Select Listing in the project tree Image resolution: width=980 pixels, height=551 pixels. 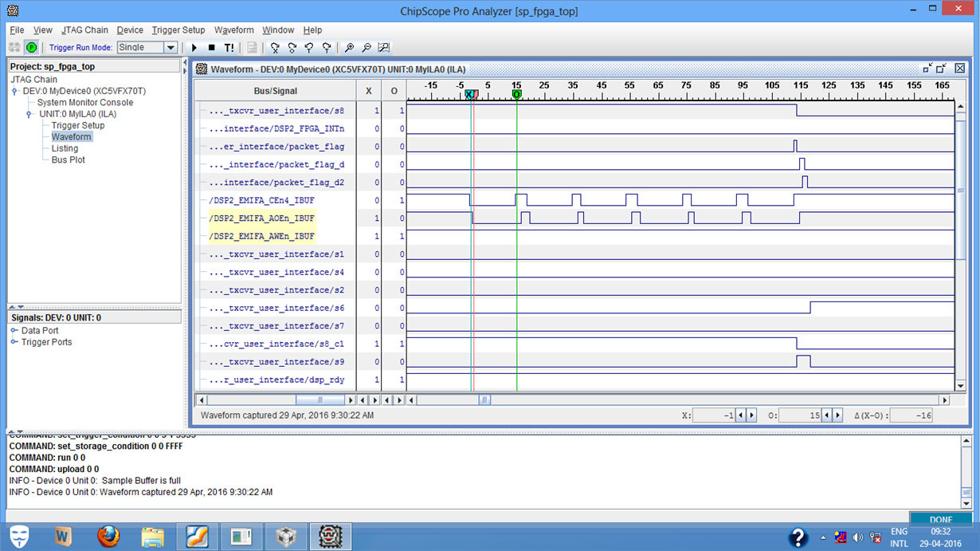(65, 148)
